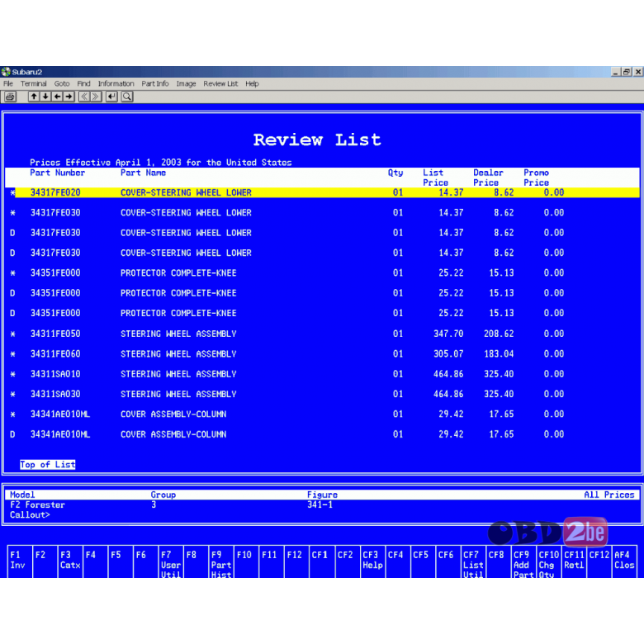This screenshot has height=644, width=644.
Task: Click the CF12 function key button
Action: click(x=599, y=561)
